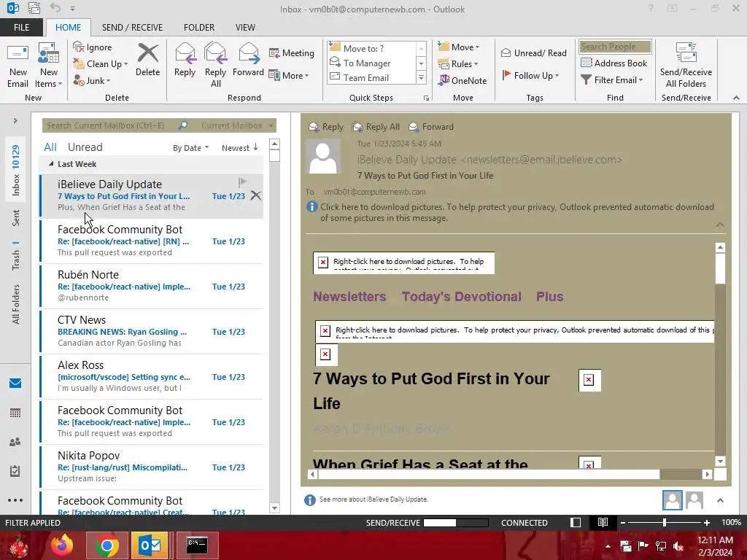Open the Follow Up flag menu
This screenshot has width=747, height=560.
[530, 75]
